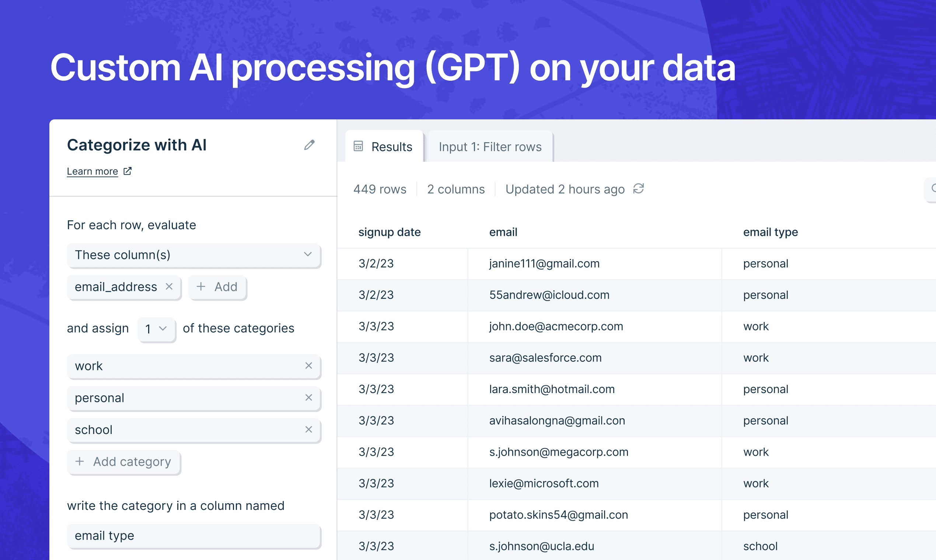This screenshot has width=936, height=560.
Task: Click the email type column header
Action: click(770, 232)
